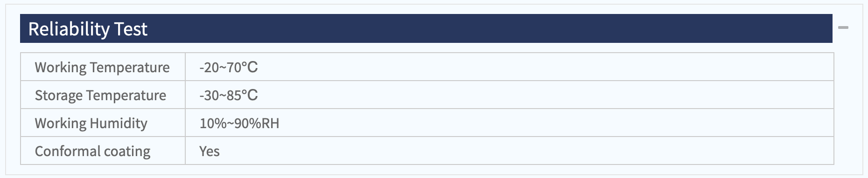
Task: Click the -20~70°C value
Action: pos(228,68)
